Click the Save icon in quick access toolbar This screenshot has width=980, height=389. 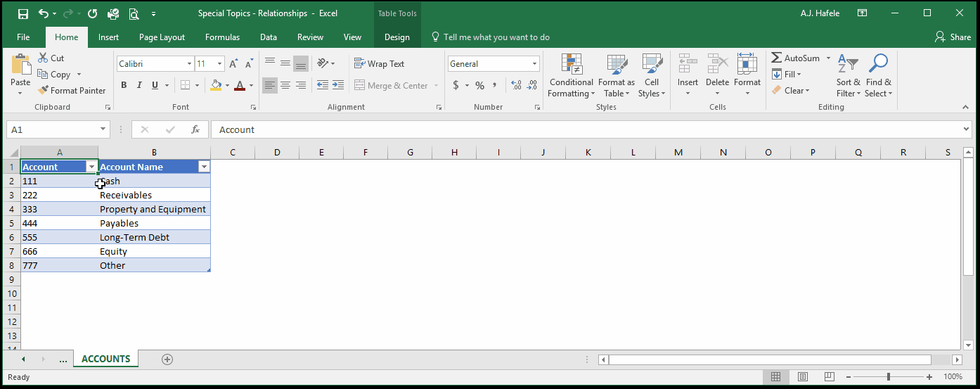(22, 13)
